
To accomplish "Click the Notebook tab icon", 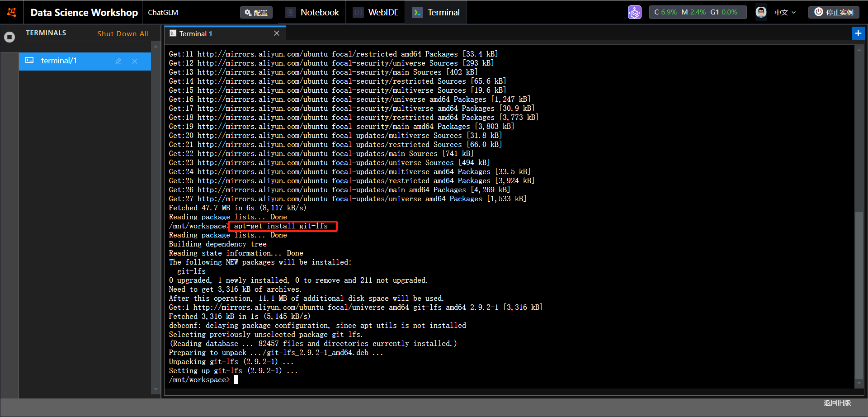I will point(291,13).
